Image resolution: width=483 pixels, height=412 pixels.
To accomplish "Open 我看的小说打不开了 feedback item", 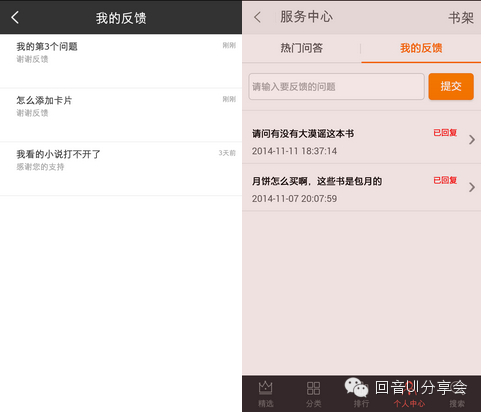I will click(x=121, y=169).
